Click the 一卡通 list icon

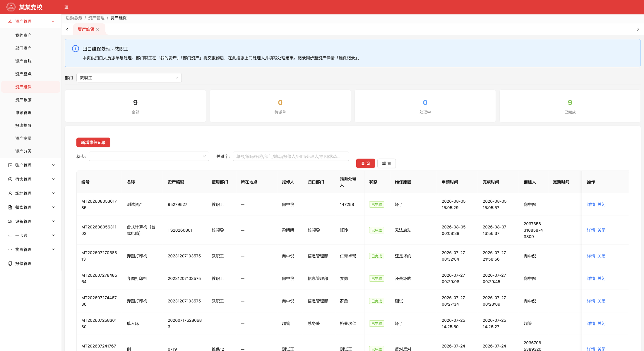coord(10,235)
